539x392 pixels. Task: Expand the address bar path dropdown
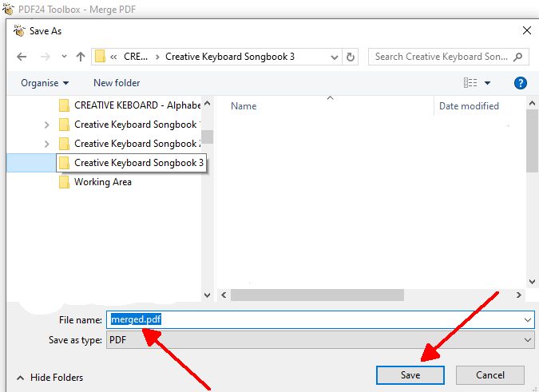click(x=335, y=57)
